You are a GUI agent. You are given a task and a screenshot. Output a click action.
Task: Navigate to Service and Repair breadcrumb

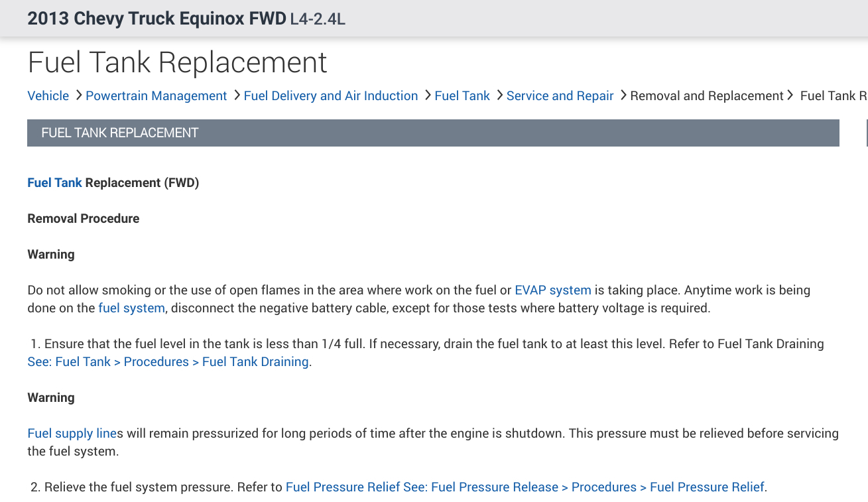coord(560,96)
